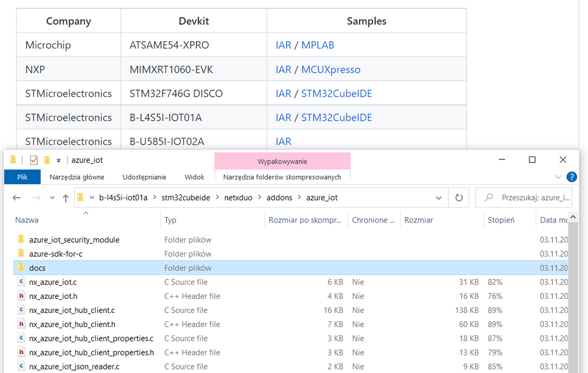Expand the subfolder arrow after netxduo breadcrumb
The width and height of the screenshot is (588, 373).
click(x=260, y=198)
